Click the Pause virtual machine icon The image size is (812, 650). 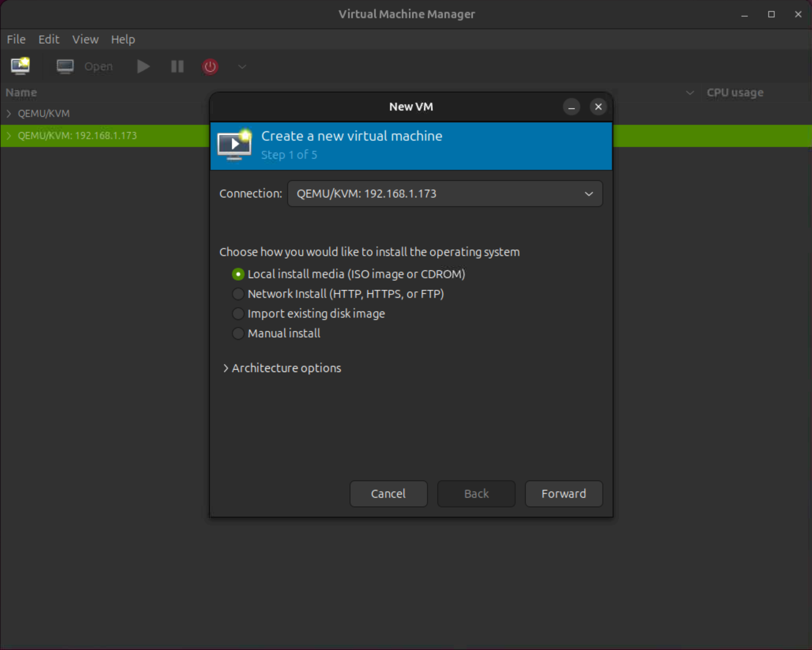(177, 66)
